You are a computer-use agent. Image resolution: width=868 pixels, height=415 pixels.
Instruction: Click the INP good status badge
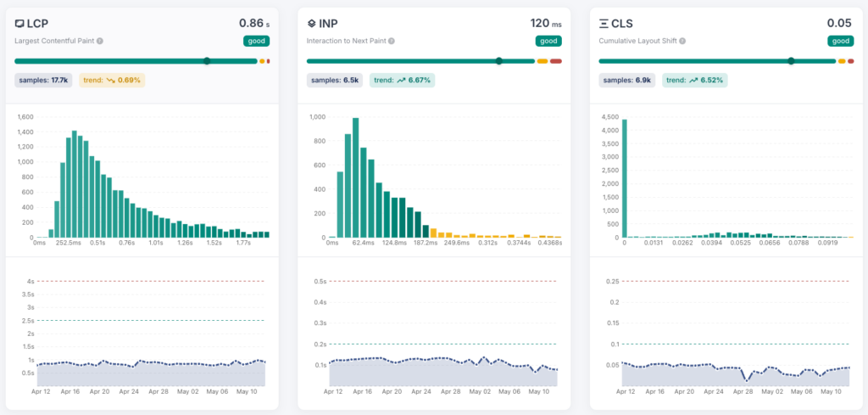(548, 41)
